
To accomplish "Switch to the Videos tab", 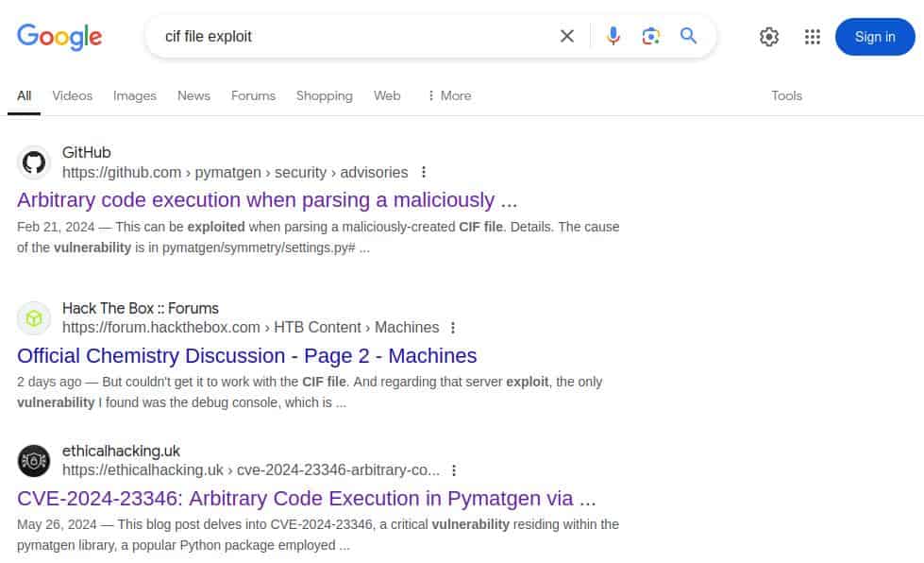I will [x=73, y=95].
